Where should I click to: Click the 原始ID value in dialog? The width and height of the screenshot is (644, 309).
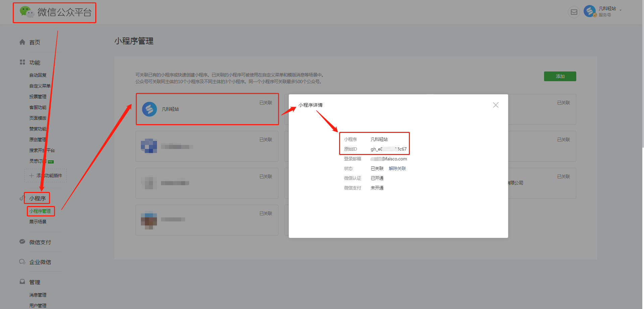(x=388, y=149)
